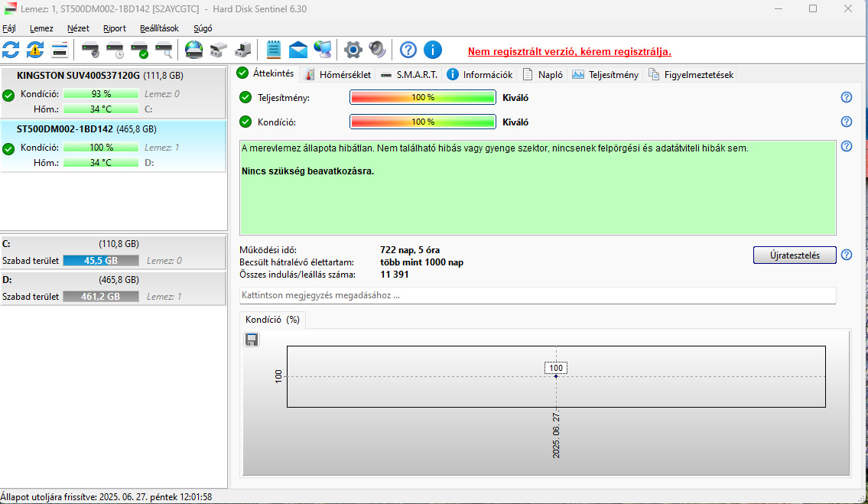Click the több mint 1000 nap value
This screenshot has height=504, width=868.
422,262
